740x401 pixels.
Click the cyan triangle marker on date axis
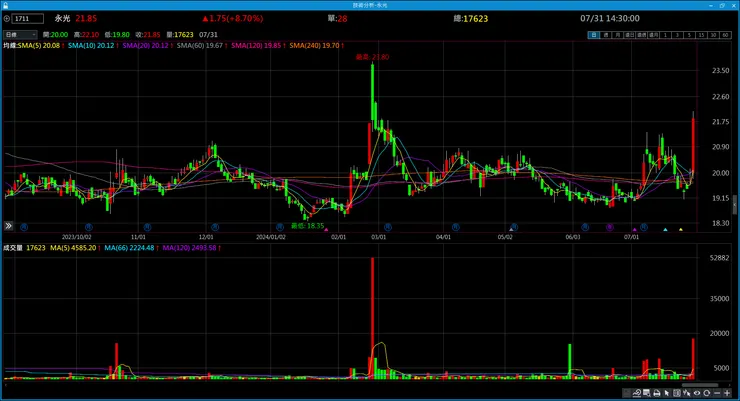(665, 229)
